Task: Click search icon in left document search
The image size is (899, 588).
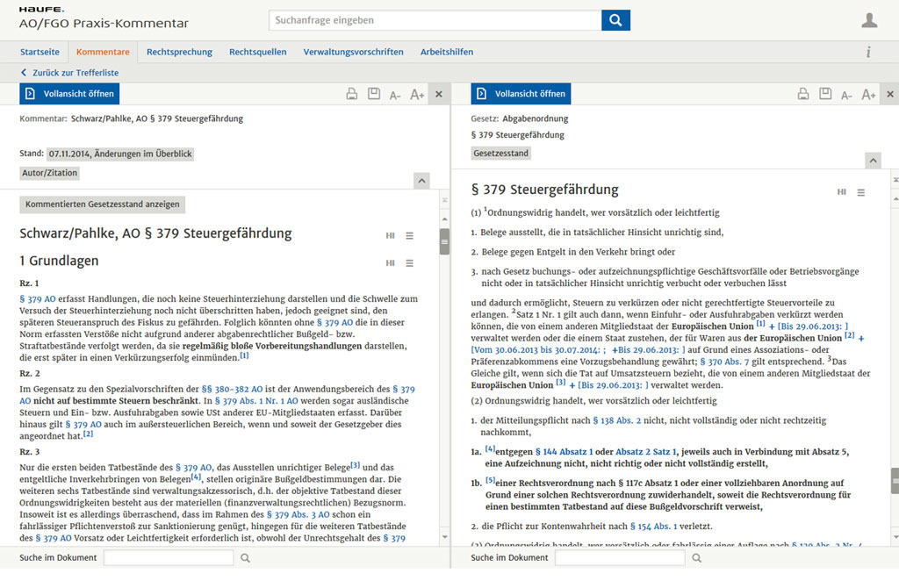Action: point(245,557)
